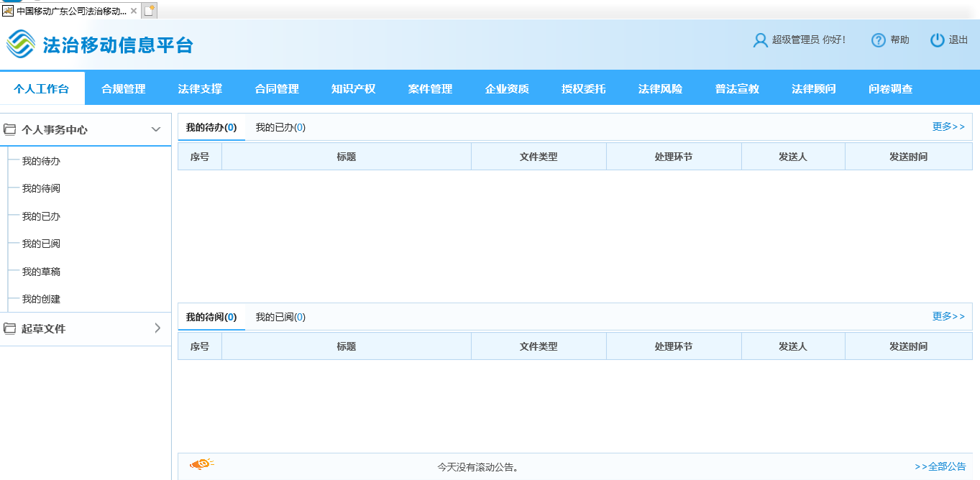
Task: Select 我的创建 in the sidebar
Action: pyautogui.click(x=41, y=299)
